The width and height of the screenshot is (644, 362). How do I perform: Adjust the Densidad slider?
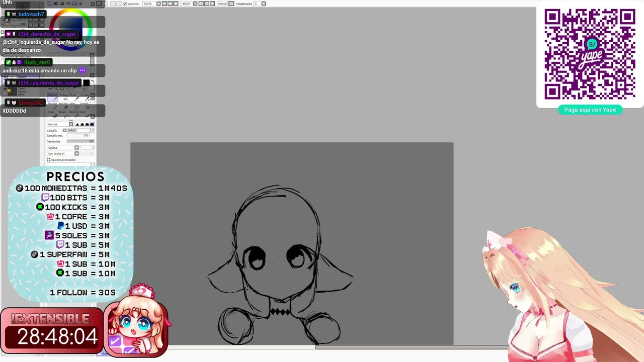81,141
